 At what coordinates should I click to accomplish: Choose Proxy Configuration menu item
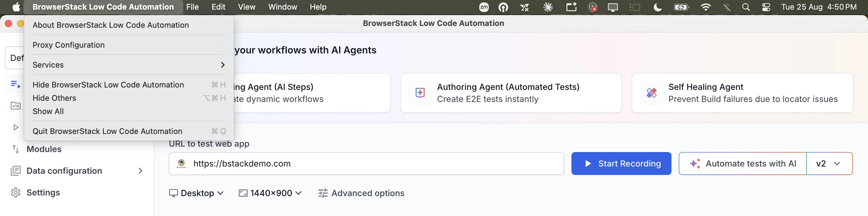[x=129, y=45]
